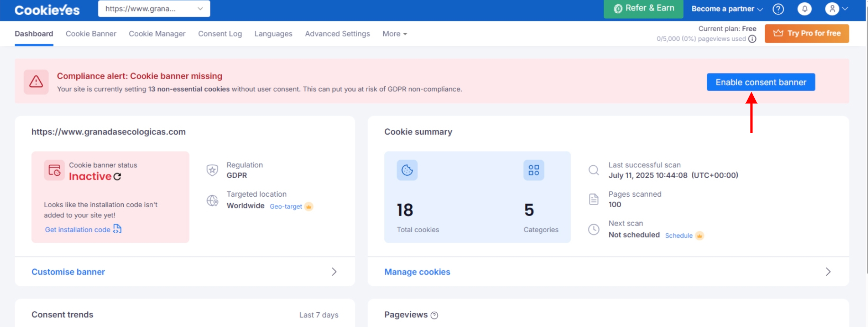Click the Schedule premium crown badge

pyautogui.click(x=699, y=236)
